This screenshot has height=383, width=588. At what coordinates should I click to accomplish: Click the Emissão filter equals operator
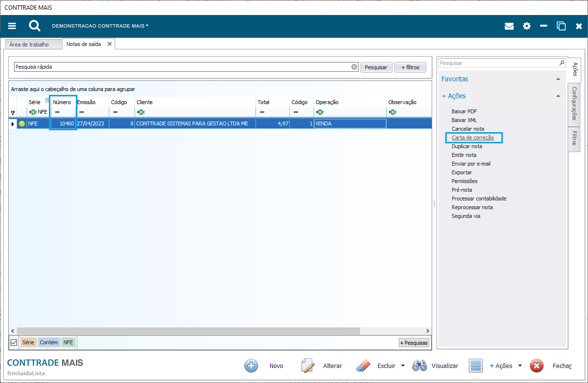point(81,112)
